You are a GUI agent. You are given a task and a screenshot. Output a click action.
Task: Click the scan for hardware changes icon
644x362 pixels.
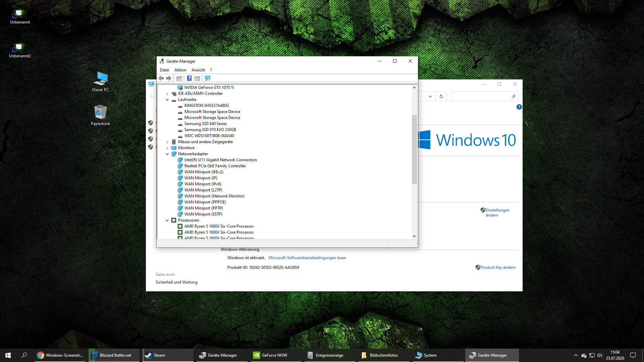[208, 78]
